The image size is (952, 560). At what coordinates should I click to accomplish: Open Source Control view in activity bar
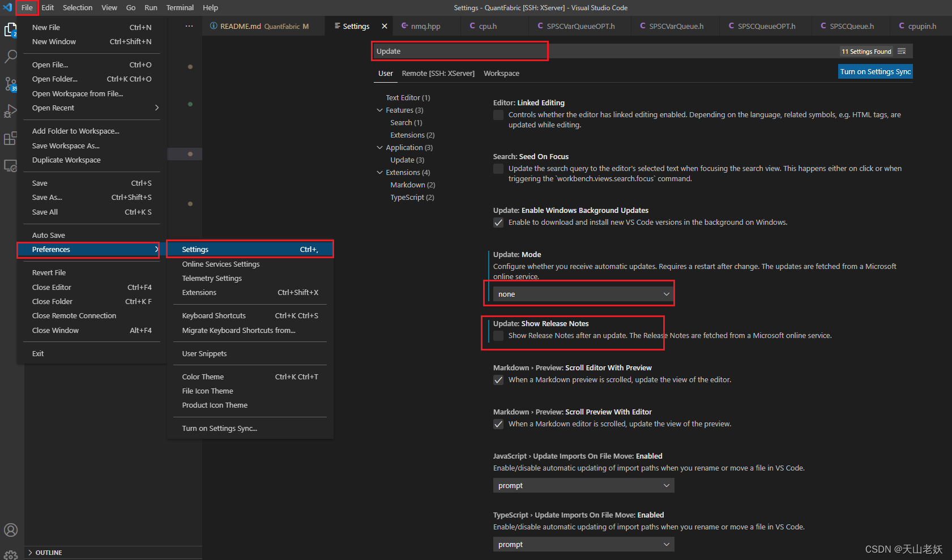11,84
